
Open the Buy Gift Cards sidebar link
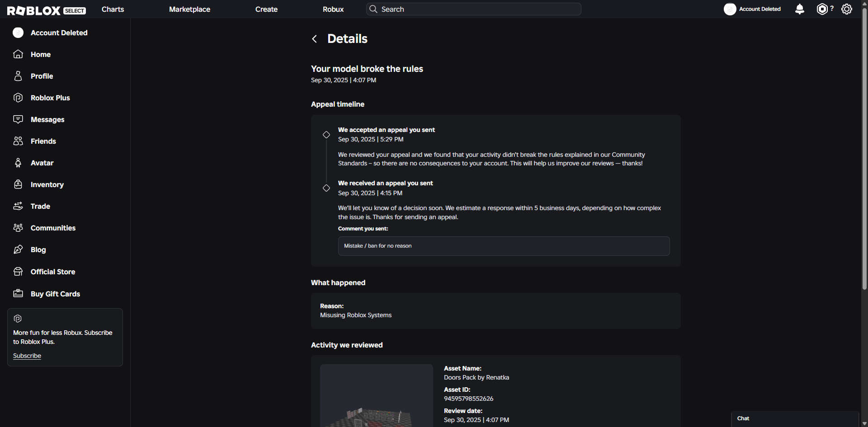click(55, 294)
